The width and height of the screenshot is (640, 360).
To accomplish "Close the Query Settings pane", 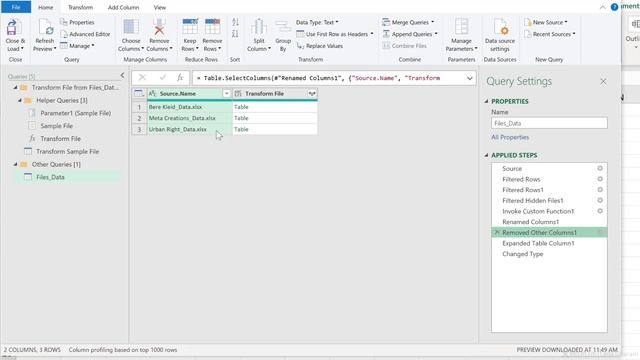I will click(603, 82).
